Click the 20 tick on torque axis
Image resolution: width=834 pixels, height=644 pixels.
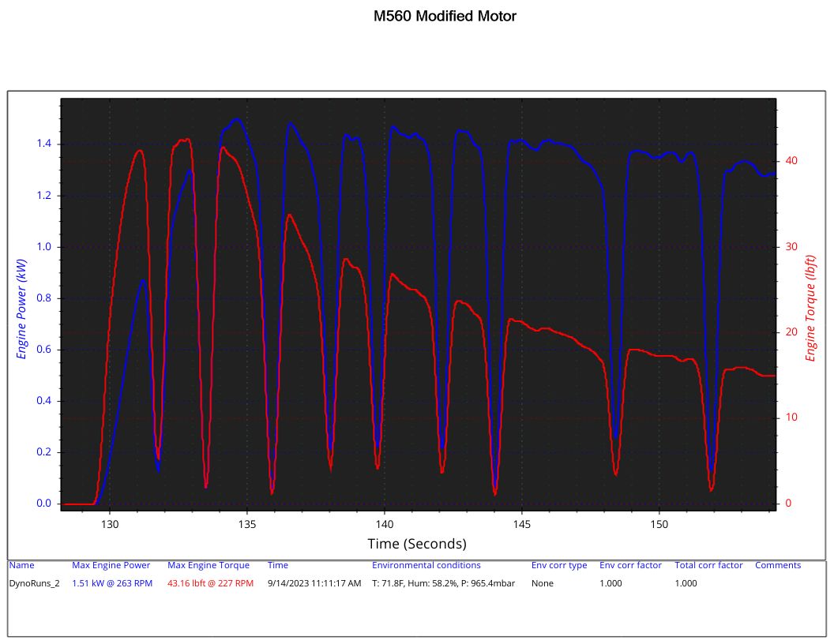pos(791,331)
